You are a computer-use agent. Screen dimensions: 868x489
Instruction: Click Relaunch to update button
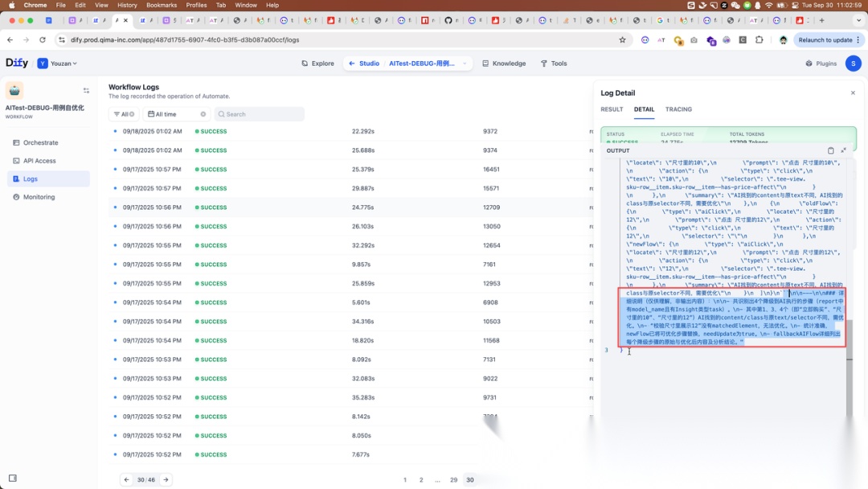[x=828, y=40]
